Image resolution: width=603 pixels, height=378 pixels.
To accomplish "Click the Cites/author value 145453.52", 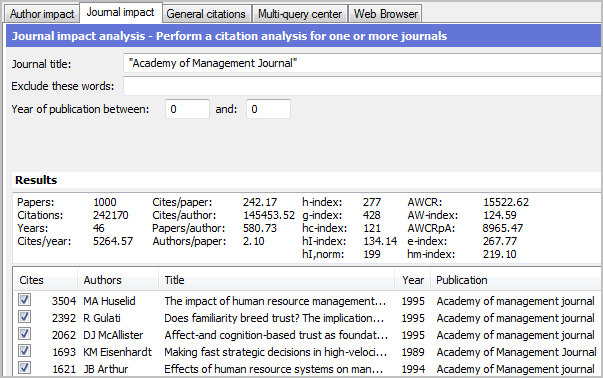I will pyautogui.click(x=269, y=215).
